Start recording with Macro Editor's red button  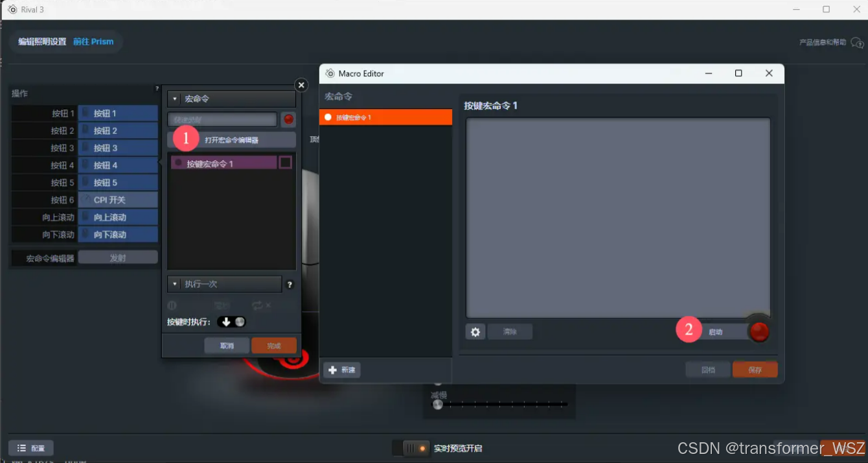coord(759,331)
